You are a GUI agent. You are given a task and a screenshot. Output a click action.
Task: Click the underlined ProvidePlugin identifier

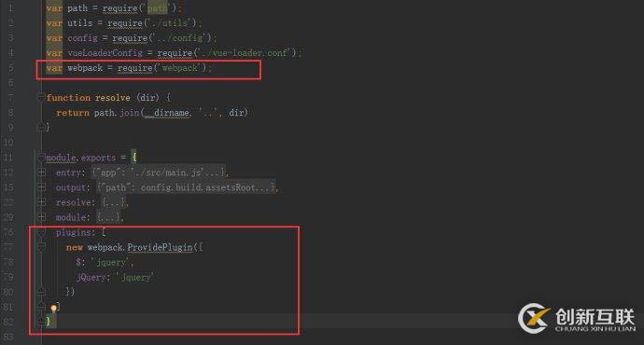pyautogui.click(x=160, y=247)
